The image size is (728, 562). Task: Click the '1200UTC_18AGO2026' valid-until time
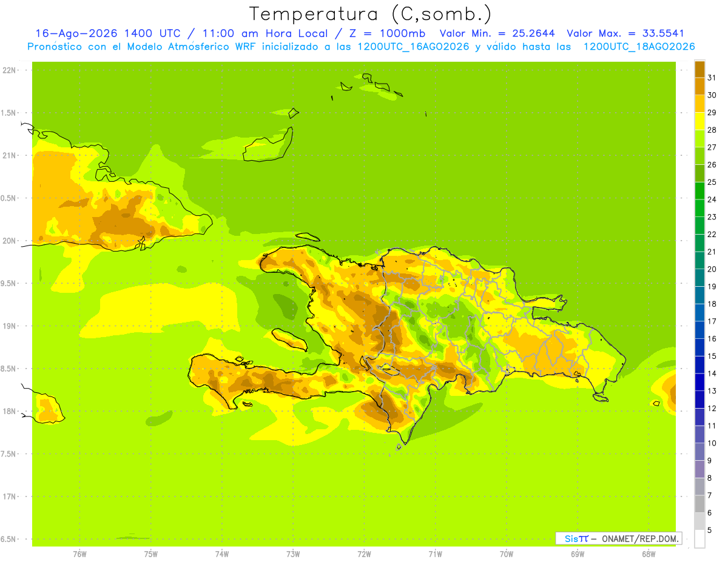coord(638,47)
